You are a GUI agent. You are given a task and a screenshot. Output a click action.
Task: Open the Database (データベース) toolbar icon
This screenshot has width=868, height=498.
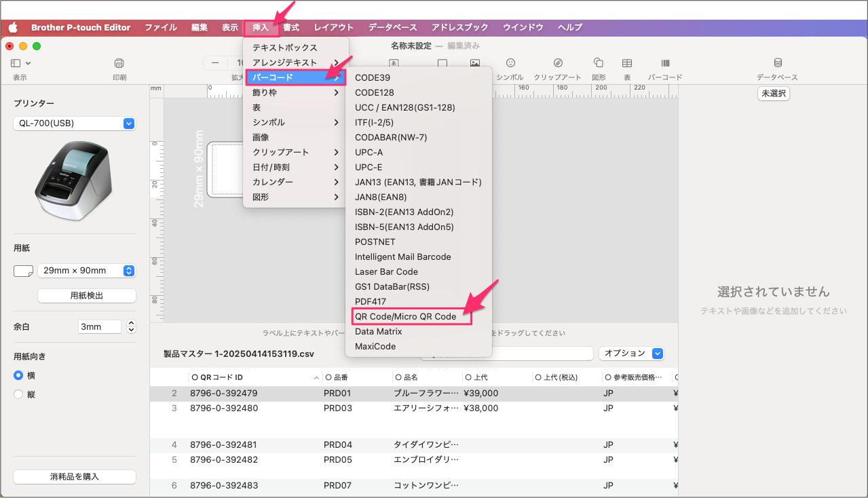pyautogui.click(x=778, y=63)
